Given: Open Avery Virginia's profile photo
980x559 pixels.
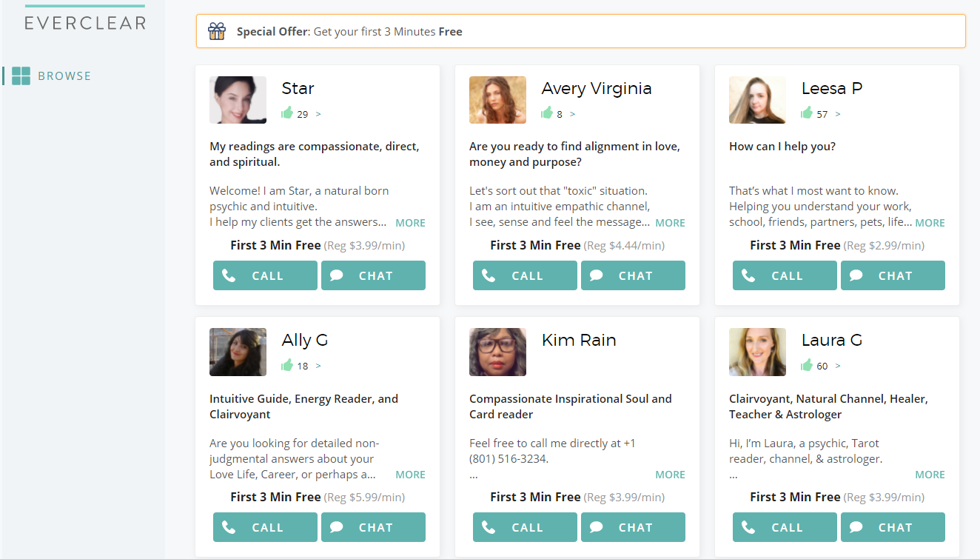Looking at the screenshot, I should click(497, 100).
